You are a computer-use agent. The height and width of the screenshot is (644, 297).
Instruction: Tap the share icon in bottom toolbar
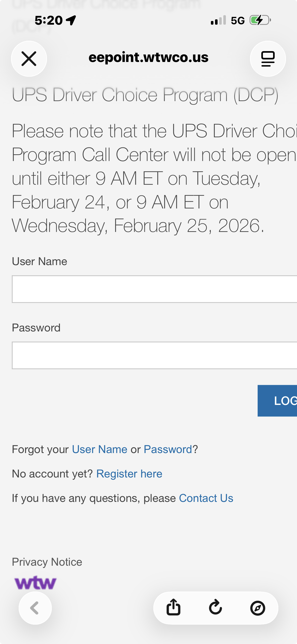pyautogui.click(x=173, y=607)
